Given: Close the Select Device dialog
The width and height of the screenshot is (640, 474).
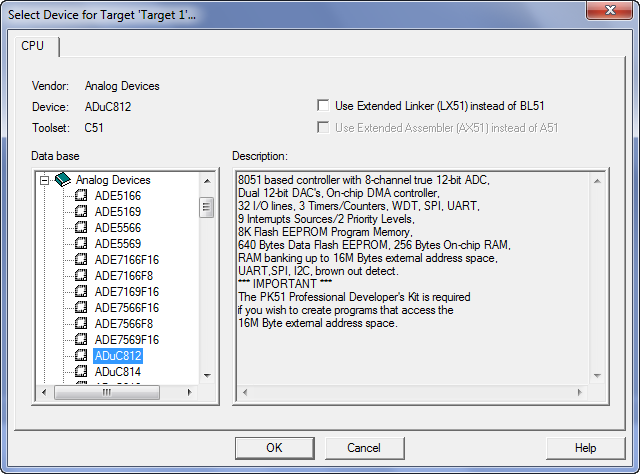Looking at the screenshot, I should 610,10.
